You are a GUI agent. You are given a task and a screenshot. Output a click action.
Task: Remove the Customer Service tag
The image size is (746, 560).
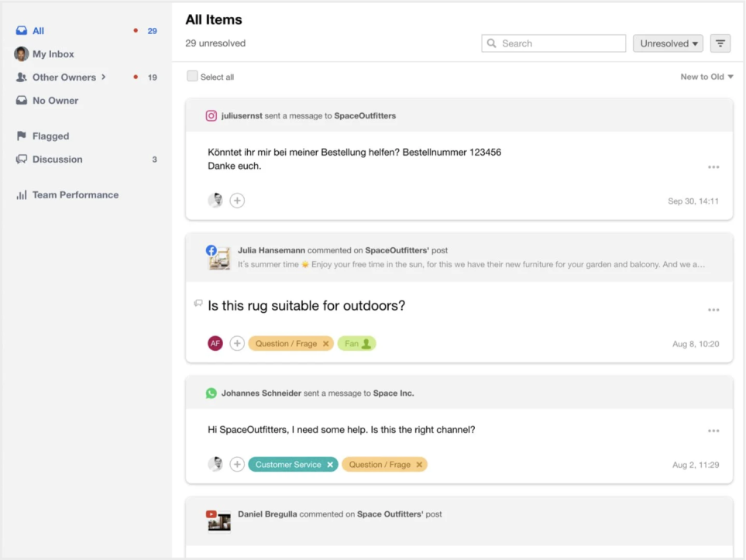pos(330,465)
